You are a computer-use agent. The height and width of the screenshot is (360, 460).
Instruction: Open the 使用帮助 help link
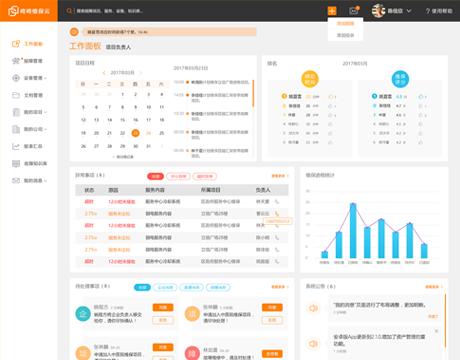point(439,11)
